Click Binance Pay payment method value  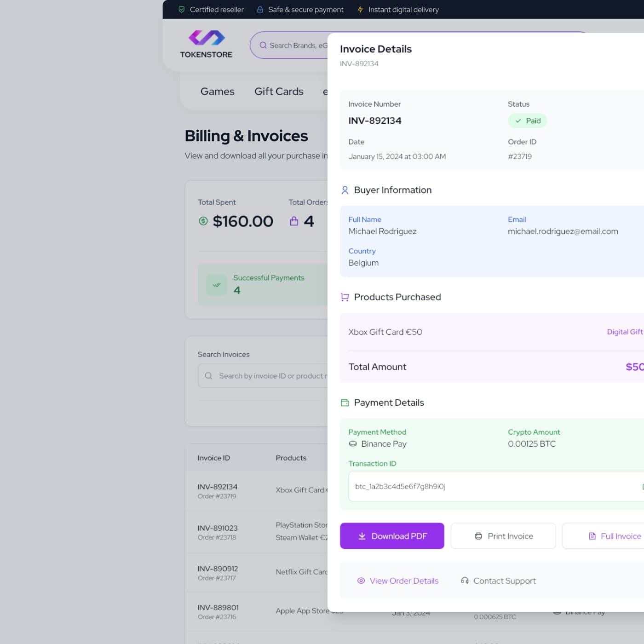click(x=384, y=444)
